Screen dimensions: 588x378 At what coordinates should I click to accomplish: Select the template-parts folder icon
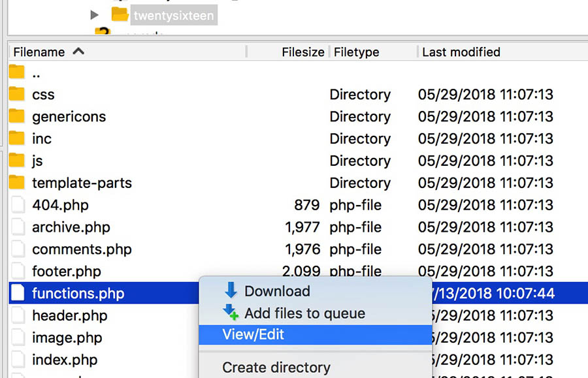(17, 183)
